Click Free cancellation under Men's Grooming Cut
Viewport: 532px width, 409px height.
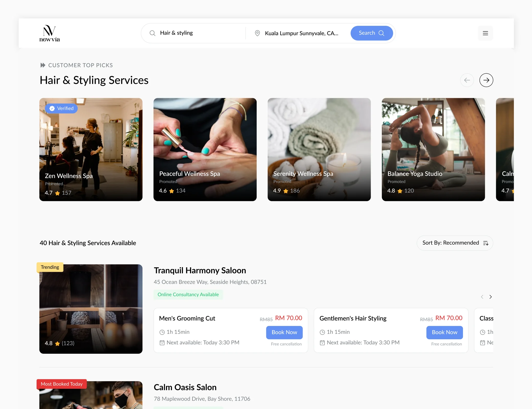click(x=286, y=344)
